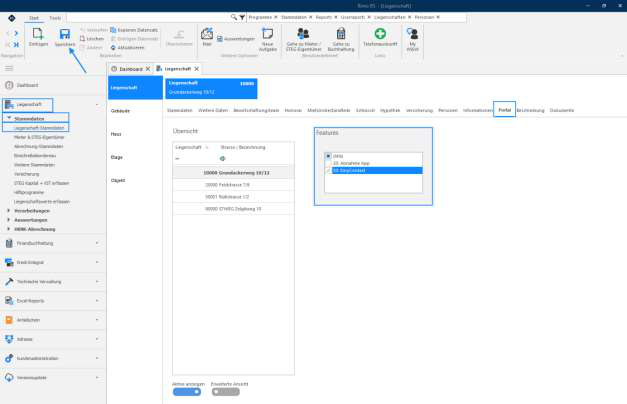Expand the Finanzbuchhaltung sidebar section
This screenshot has width=627, height=404.
[x=97, y=243]
